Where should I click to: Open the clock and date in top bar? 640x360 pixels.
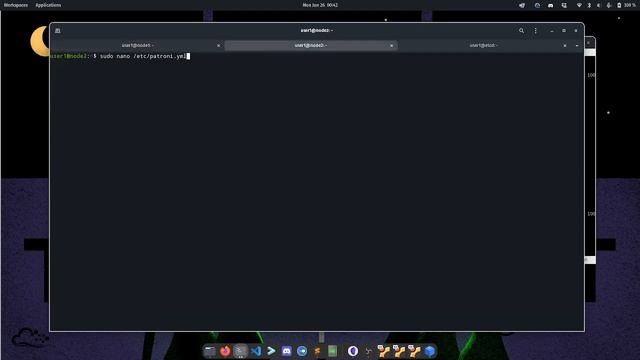click(x=320, y=5)
